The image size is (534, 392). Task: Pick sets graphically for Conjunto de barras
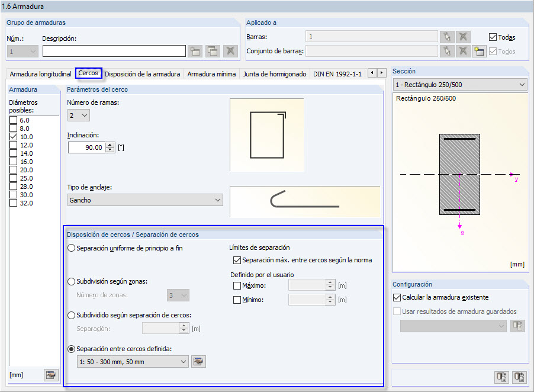click(x=447, y=52)
